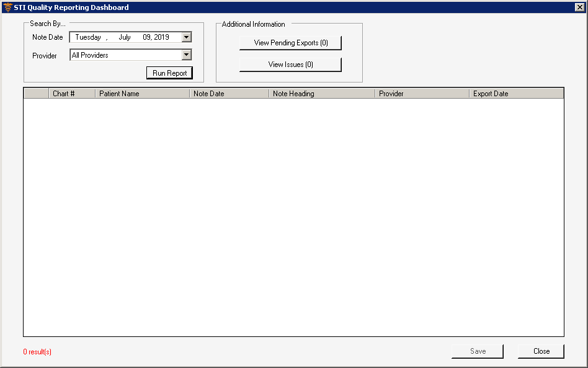This screenshot has height=368, width=588.
Task: Expand the Provider dropdown arrow
Action: [186, 55]
